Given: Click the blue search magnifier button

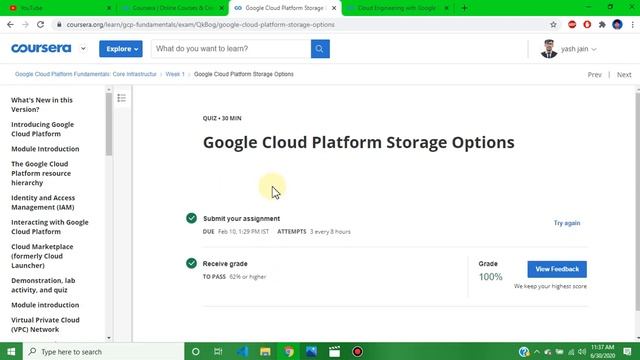Looking at the screenshot, I should tap(320, 49).
